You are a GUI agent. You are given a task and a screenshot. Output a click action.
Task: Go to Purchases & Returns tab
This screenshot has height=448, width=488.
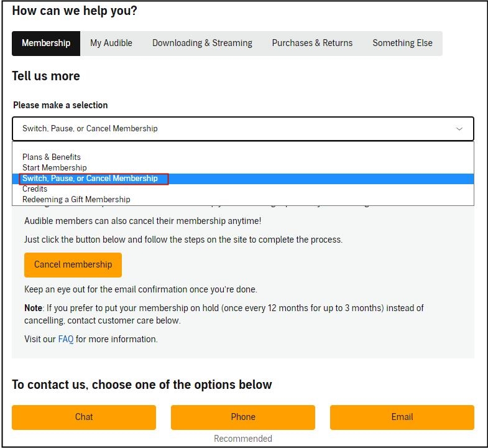(312, 44)
